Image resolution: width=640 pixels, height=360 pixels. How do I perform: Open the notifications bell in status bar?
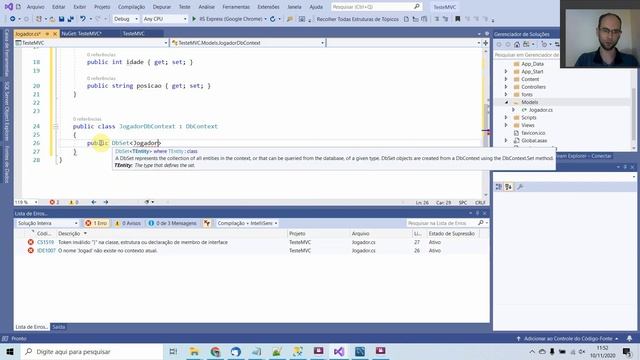click(629, 338)
